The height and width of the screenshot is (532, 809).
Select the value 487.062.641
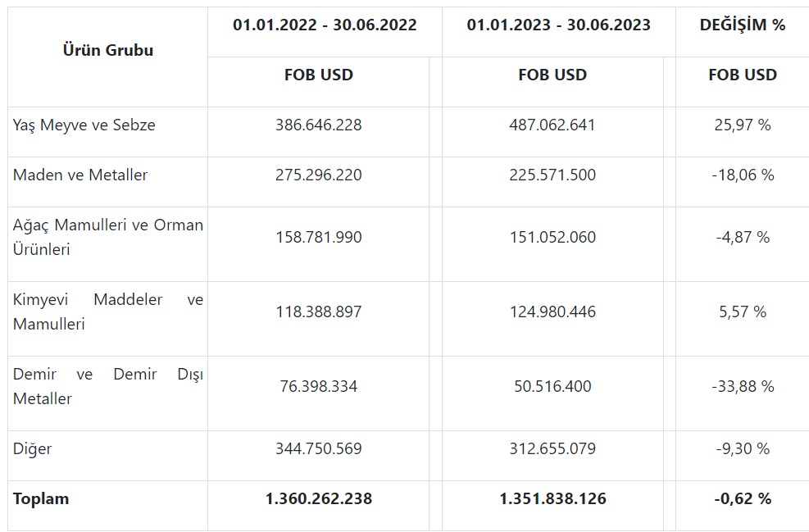pyautogui.click(x=552, y=125)
